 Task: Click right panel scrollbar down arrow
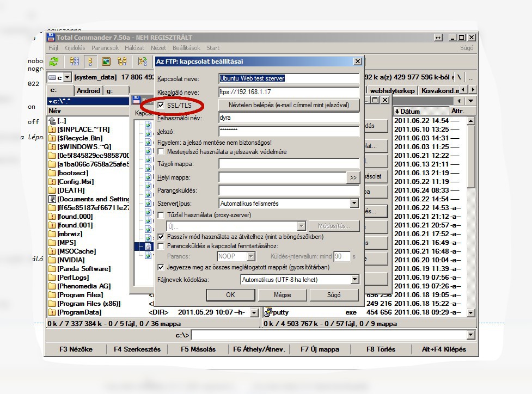[470, 312]
